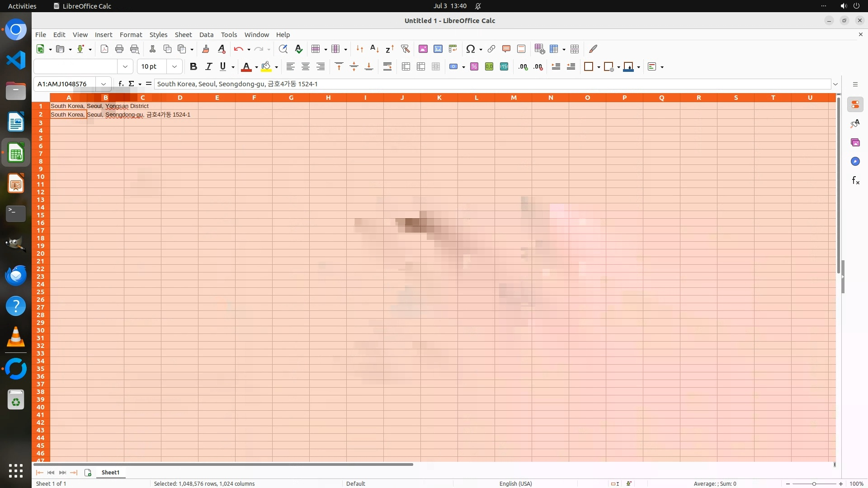Click the AutoFilter icon
This screenshot has width=868, height=488.
click(405, 49)
